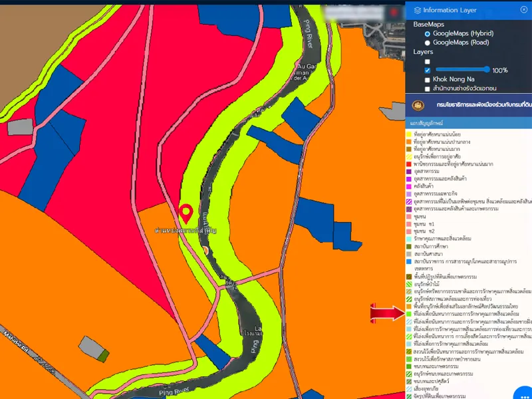Select GoogleMaps (Road) basemap
Screen dimensions: 532x399
(428, 42)
